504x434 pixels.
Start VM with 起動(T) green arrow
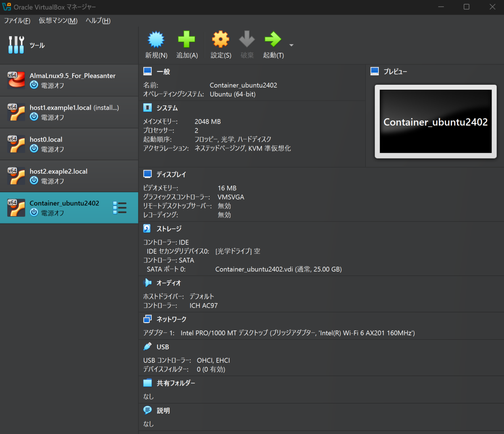coord(273,39)
